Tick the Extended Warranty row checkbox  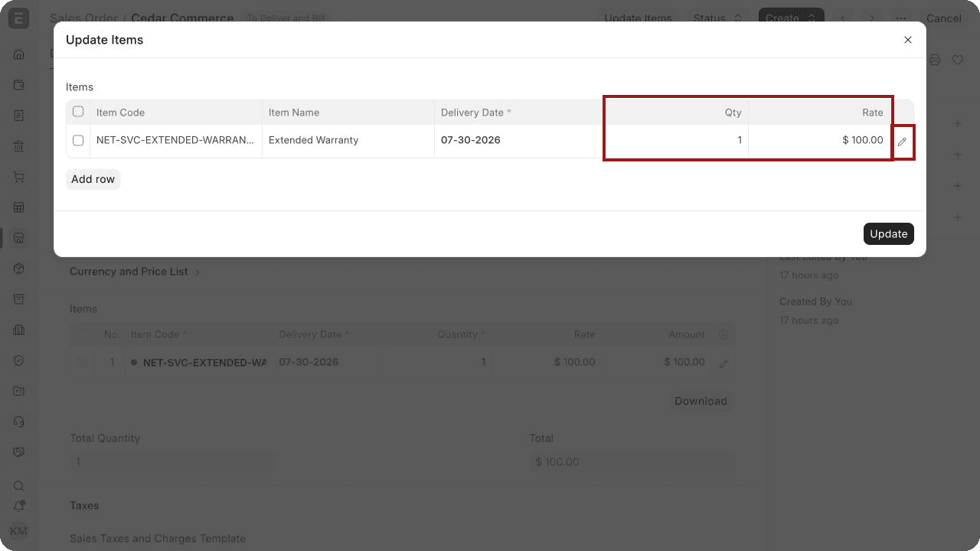coord(78,141)
